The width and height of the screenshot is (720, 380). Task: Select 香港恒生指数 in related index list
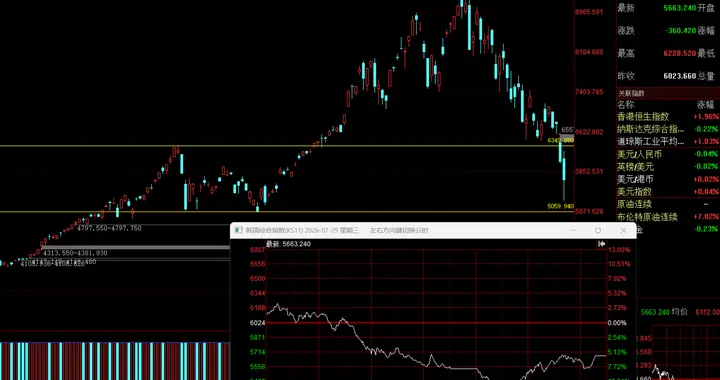(x=668, y=117)
